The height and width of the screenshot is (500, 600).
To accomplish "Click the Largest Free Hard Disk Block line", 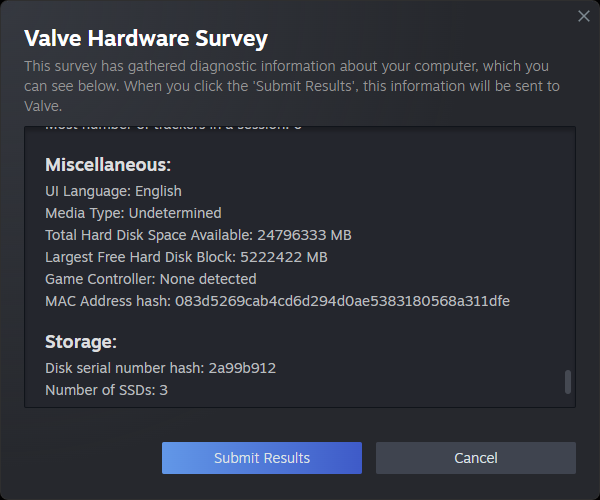I will pyautogui.click(x=186, y=257).
